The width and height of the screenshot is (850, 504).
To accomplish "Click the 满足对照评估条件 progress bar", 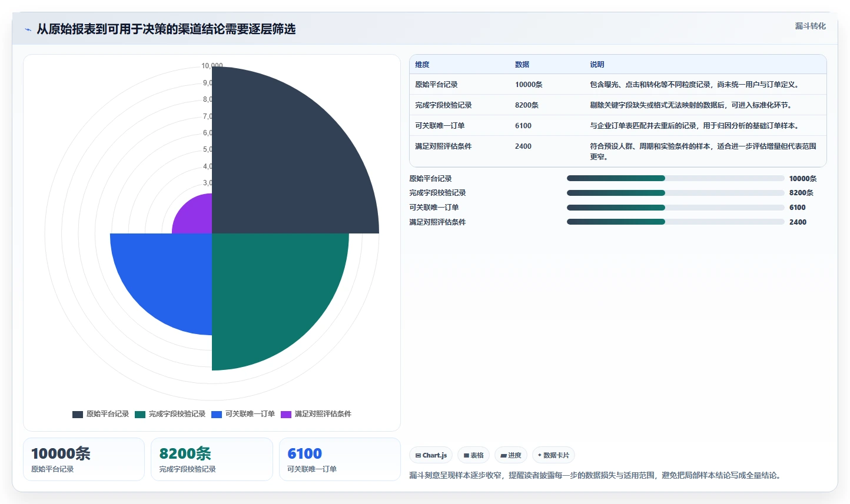I will coord(675,222).
